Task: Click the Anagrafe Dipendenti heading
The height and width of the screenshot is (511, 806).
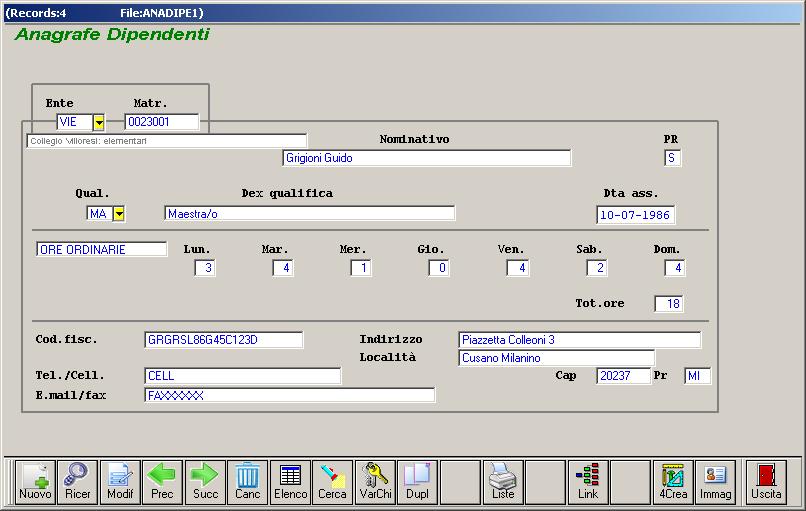Action: tap(112, 34)
